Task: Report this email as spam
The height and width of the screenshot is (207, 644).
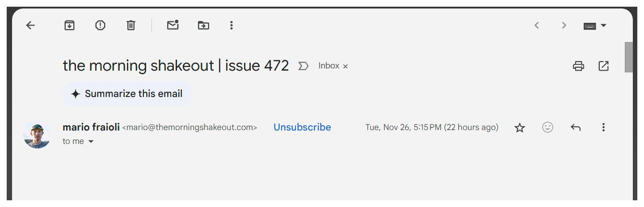Action: 100,25
